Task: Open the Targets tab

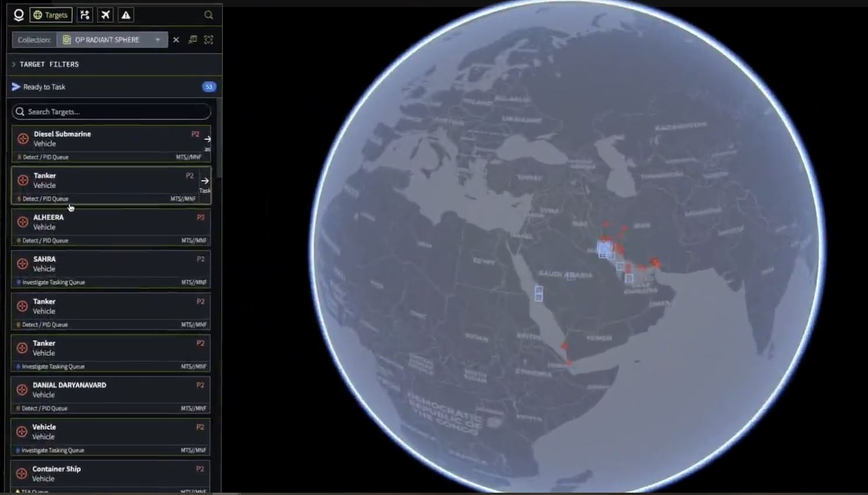Action: coord(51,15)
